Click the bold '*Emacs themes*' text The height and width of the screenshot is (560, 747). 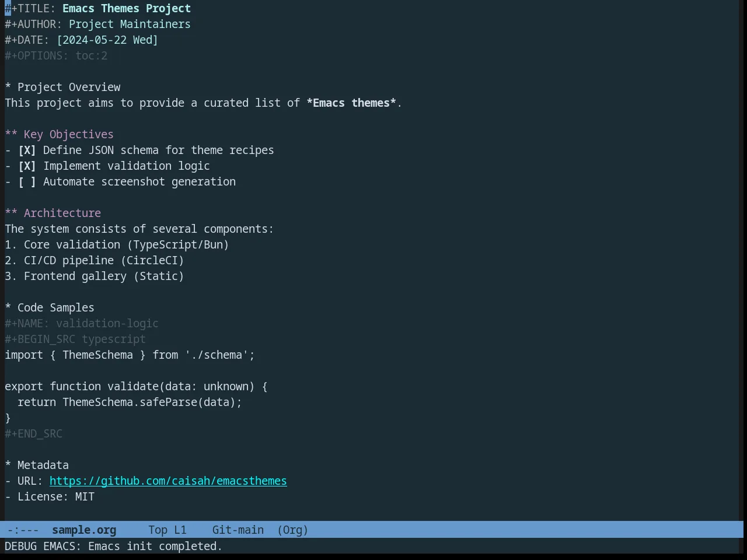coord(351,103)
